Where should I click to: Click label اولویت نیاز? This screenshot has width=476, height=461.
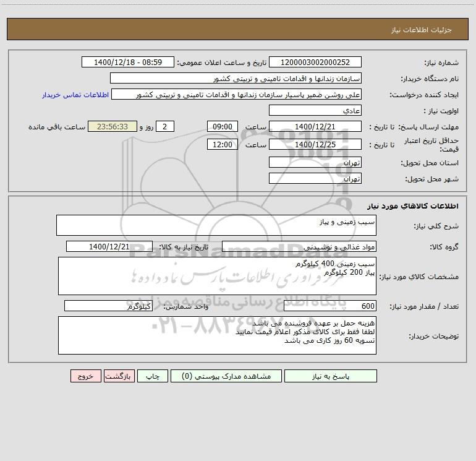click(x=441, y=111)
